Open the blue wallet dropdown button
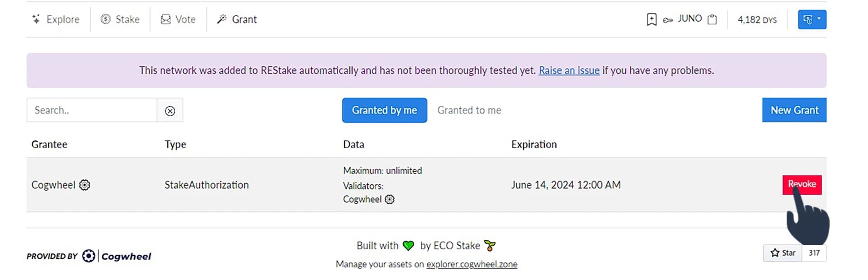The height and width of the screenshot is (280, 868). tap(812, 19)
